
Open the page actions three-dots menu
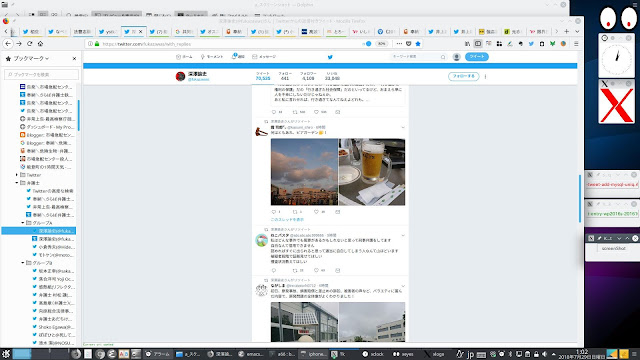pyautogui.click(x=399, y=44)
